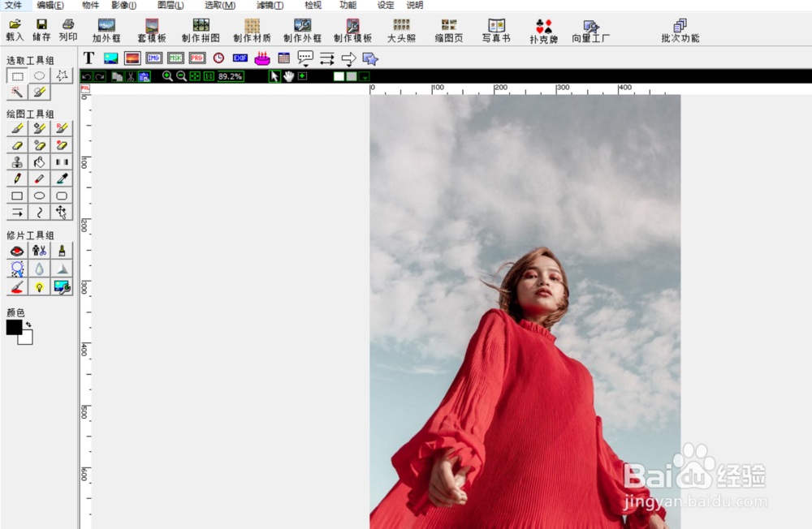Select the curve line drawing tool
The height and width of the screenshot is (529, 812).
(x=39, y=213)
